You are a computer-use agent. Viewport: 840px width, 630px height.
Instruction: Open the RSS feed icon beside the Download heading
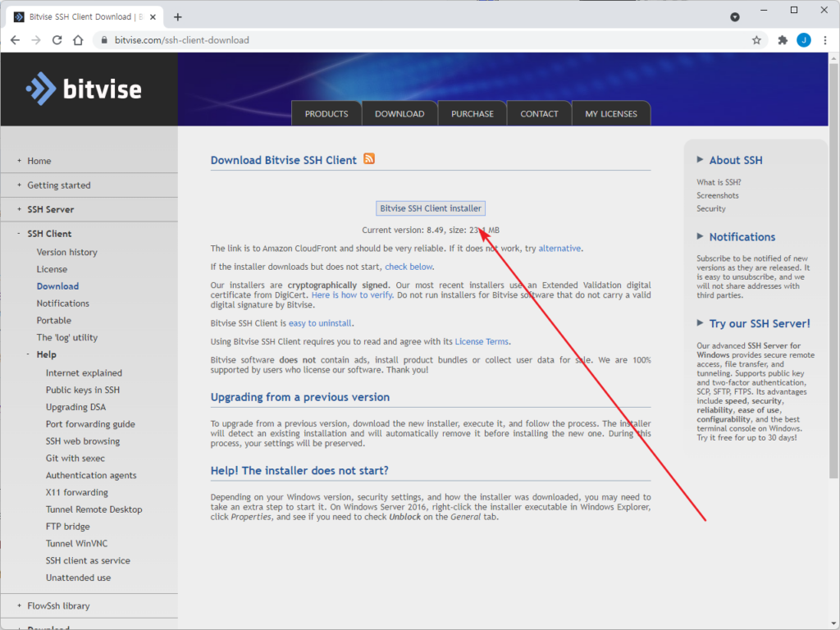click(368, 159)
